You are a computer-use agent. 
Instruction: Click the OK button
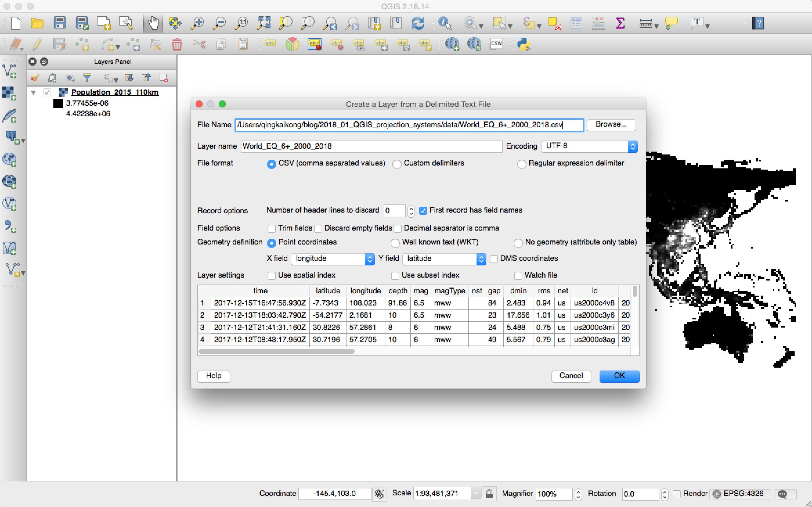click(x=619, y=376)
